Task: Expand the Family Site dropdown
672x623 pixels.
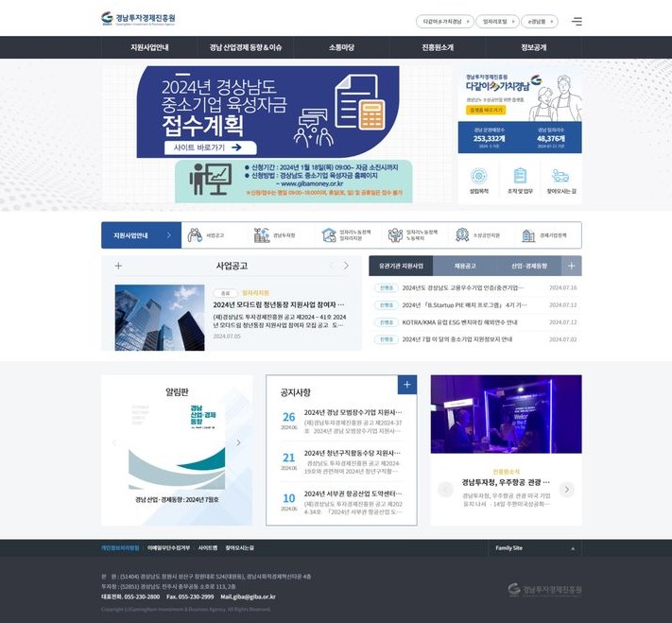Action: click(x=533, y=548)
